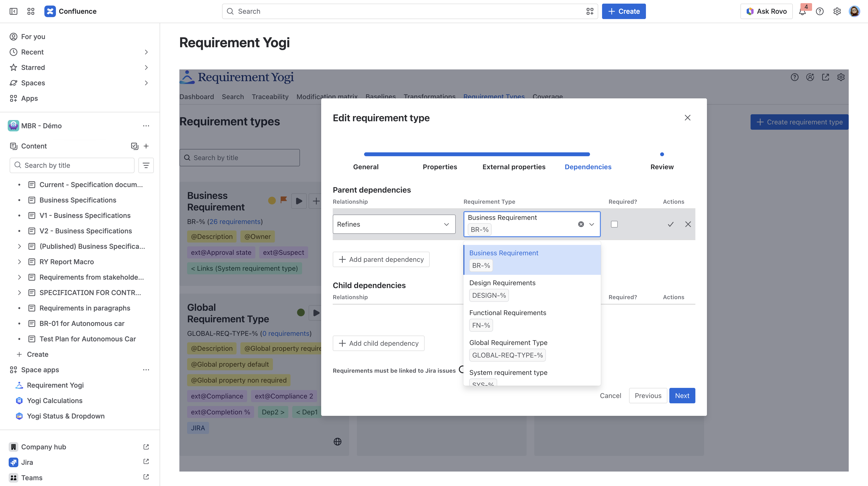Click Add parent dependency

(381, 259)
